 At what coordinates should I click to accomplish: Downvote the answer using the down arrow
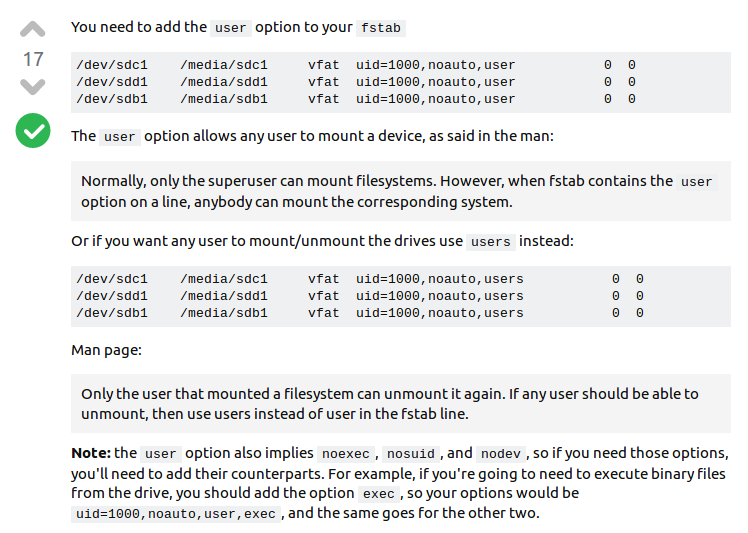pos(33,87)
